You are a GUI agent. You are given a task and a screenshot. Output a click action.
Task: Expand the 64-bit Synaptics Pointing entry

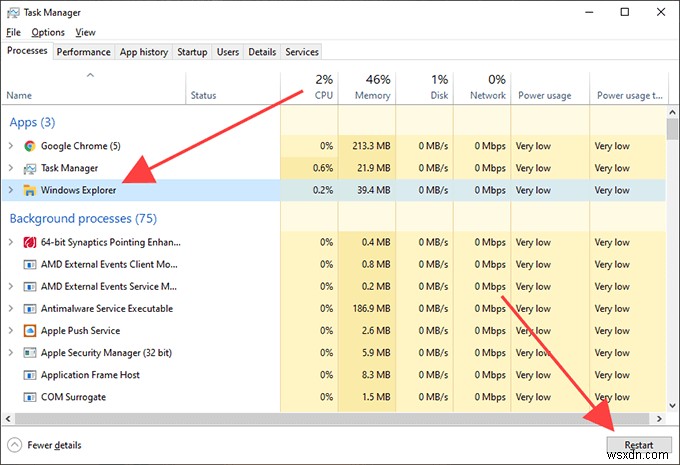tap(11, 242)
